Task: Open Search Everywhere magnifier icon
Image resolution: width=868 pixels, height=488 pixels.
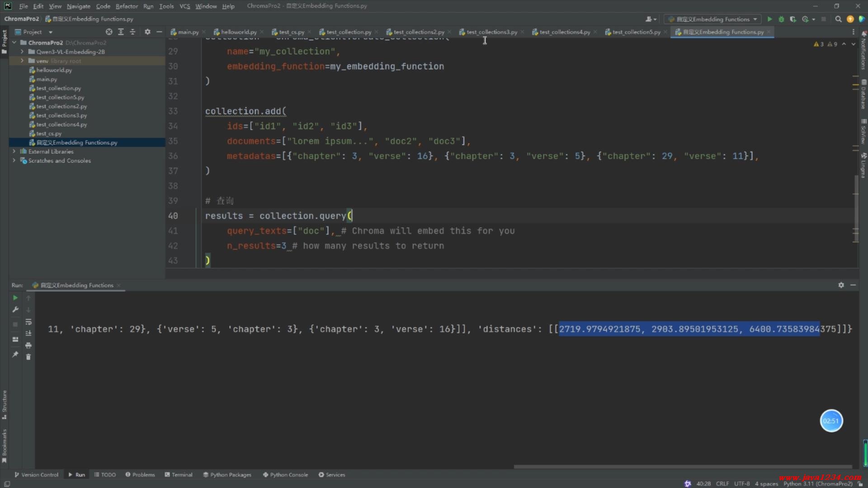Action: click(838, 19)
